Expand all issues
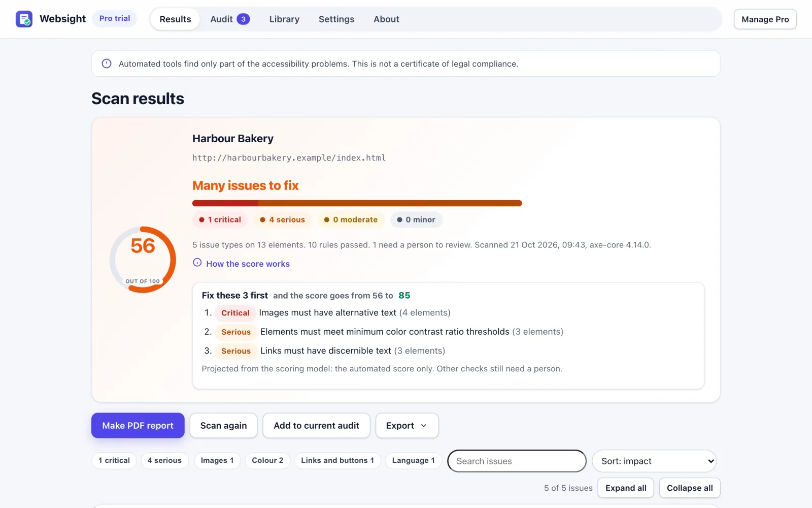 pyautogui.click(x=626, y=488)
